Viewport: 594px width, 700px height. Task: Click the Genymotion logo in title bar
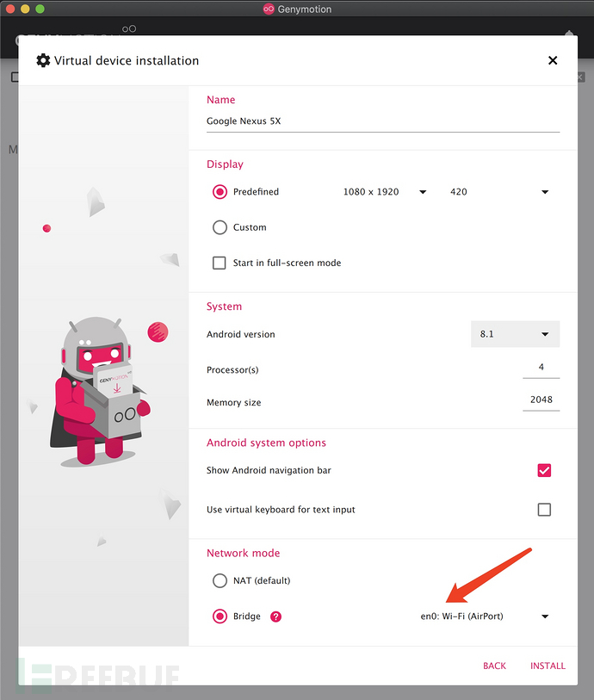click(269, 9)
